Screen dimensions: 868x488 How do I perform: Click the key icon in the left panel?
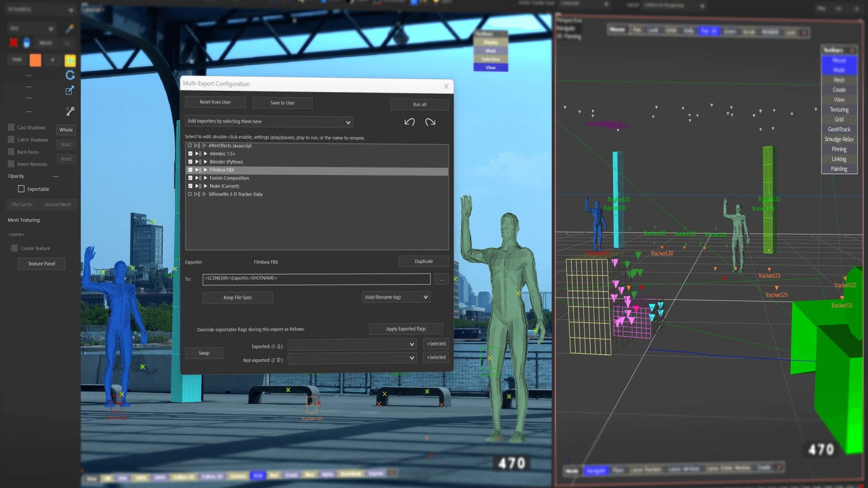pos(70,111)
